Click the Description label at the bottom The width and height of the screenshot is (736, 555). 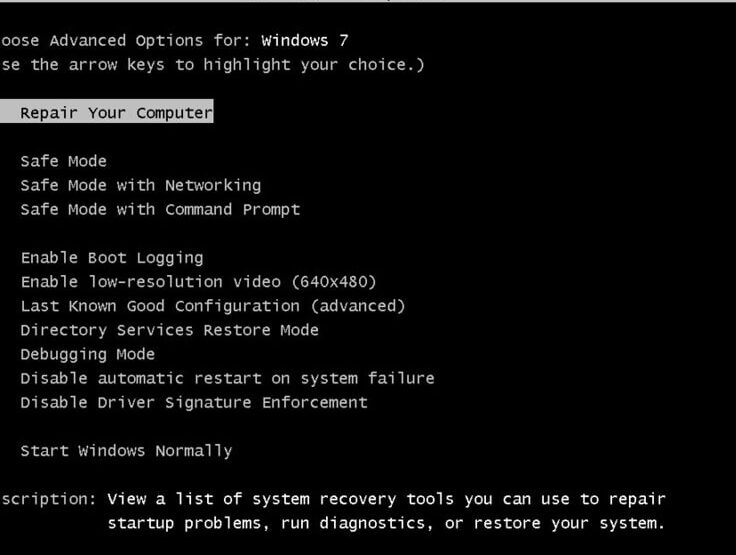[x=48, y=499]
